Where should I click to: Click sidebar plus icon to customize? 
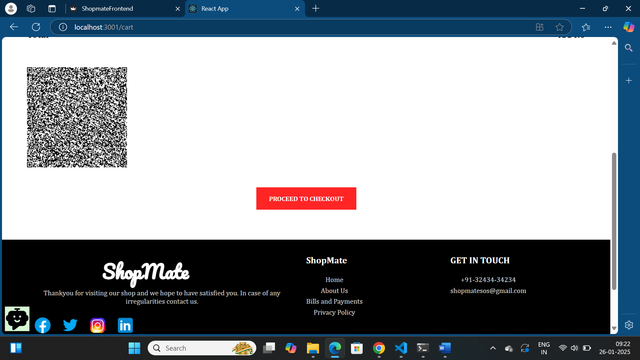coord(629,81)
